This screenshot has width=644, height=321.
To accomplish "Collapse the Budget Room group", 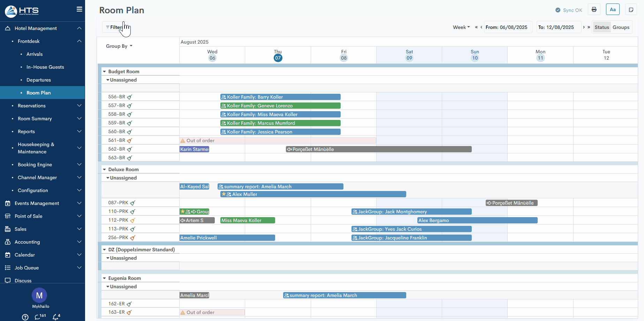I will (104, 71).
